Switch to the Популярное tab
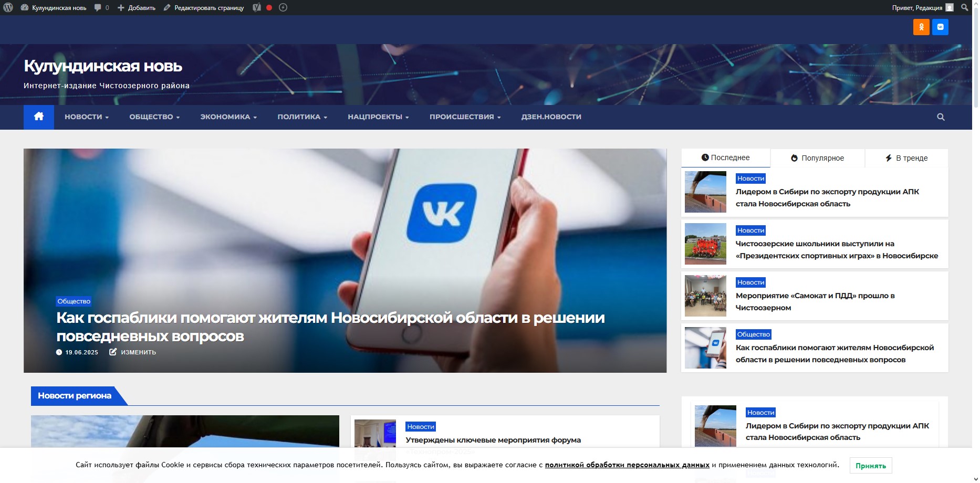Screen dimensions: 980x483 818,158
